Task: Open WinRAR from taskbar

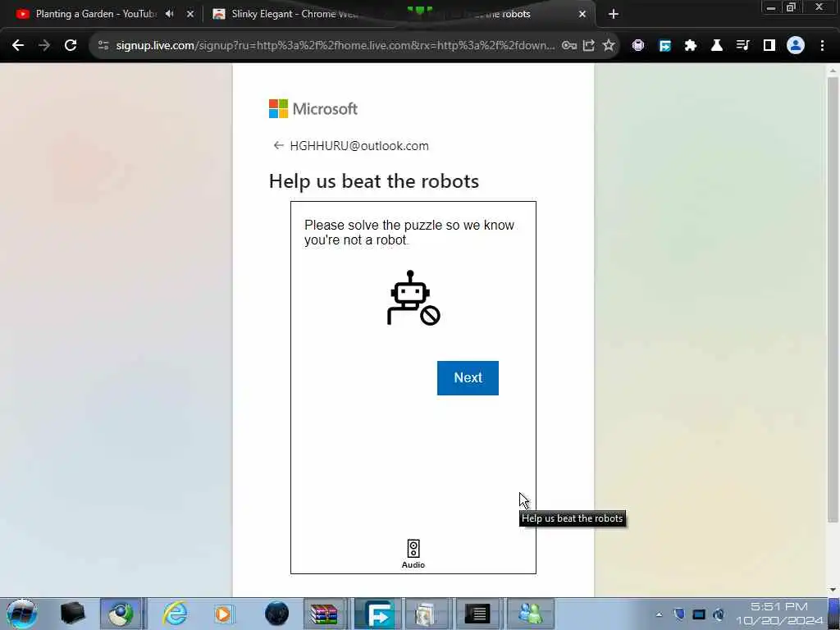Action: coord(324,614)
